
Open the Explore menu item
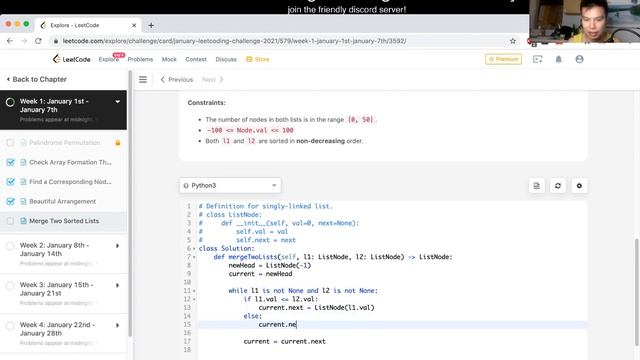pos(109,59)
